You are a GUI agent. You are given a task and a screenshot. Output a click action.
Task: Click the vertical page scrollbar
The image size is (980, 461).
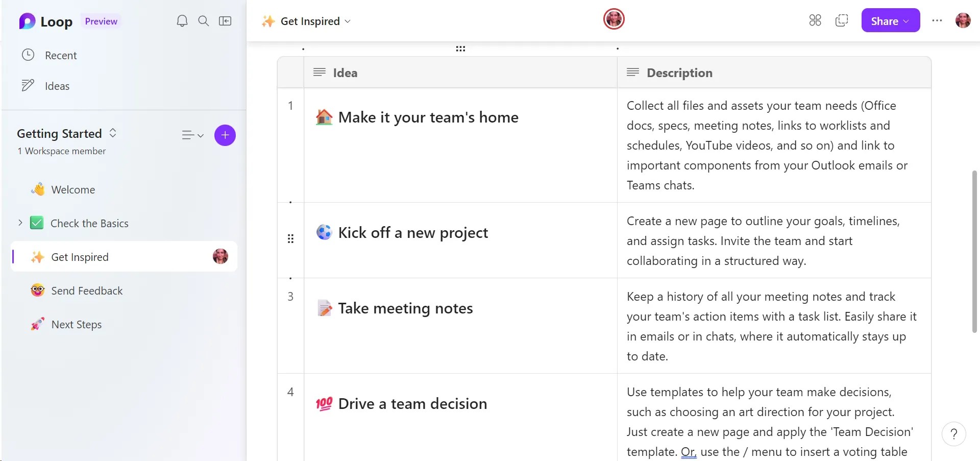(974, 251)
